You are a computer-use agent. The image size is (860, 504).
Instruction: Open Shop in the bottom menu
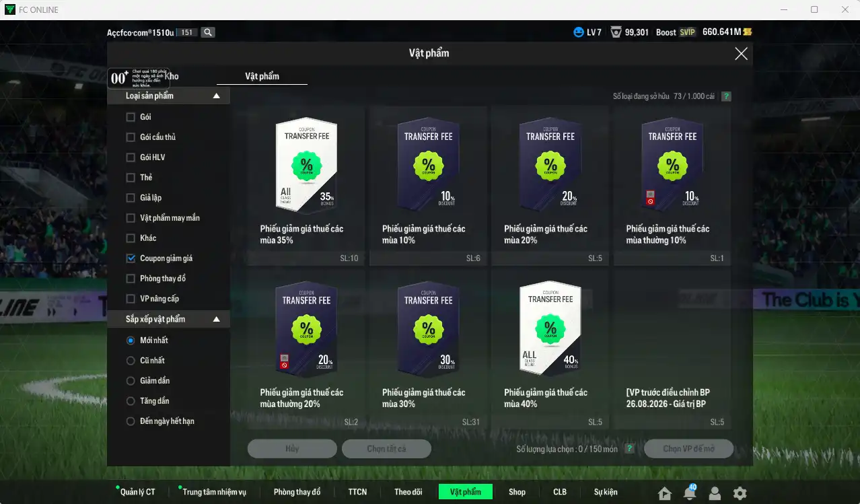(x=517, y=492)
